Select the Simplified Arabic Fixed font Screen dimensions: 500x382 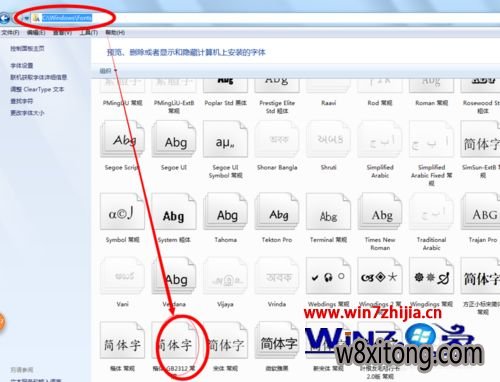click(x=431, y=139)
